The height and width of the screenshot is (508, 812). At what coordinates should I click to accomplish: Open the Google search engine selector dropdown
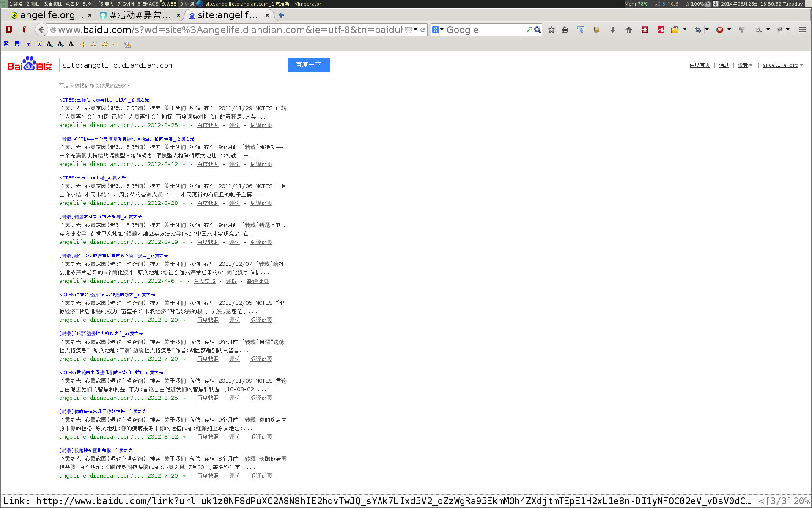coord(438,30)
